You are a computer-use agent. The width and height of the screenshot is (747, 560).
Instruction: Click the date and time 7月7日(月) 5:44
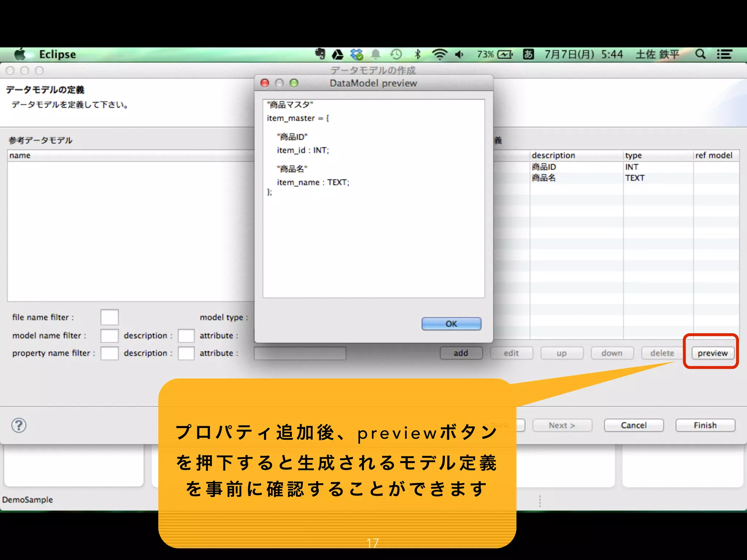584,55
